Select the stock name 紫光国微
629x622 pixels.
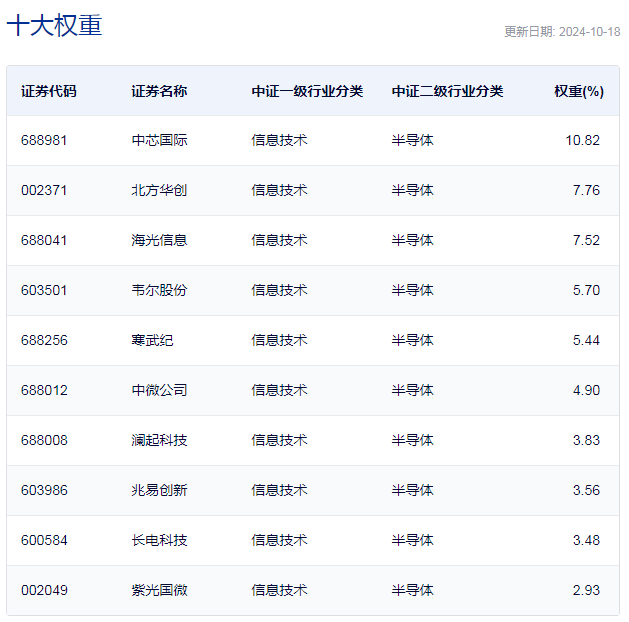pos(159,590)
